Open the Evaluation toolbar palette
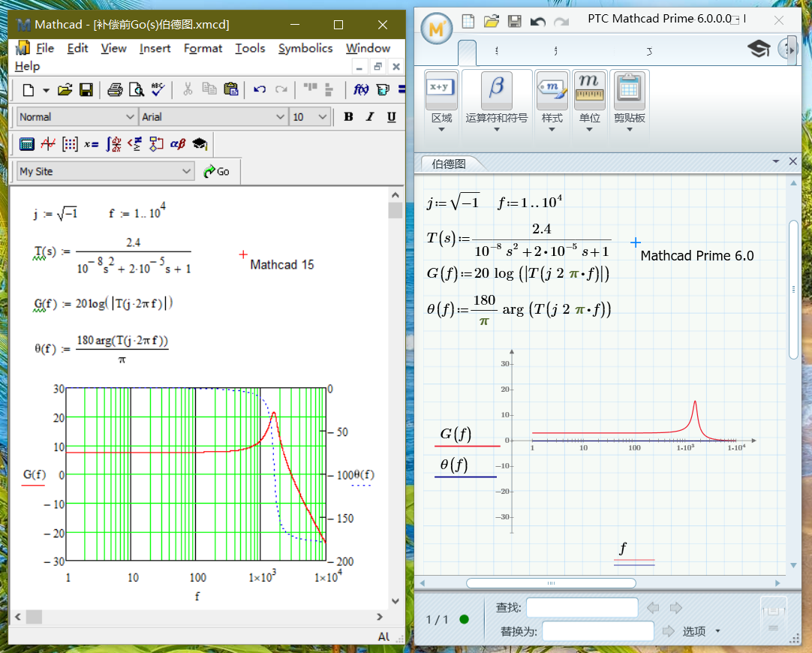Image resolution: width=812 pixels, height=653 pixels. [x=91, y=144]
